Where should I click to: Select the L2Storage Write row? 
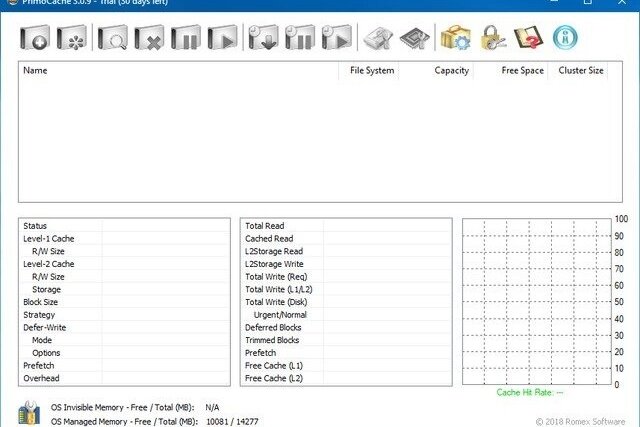[346, 264]
